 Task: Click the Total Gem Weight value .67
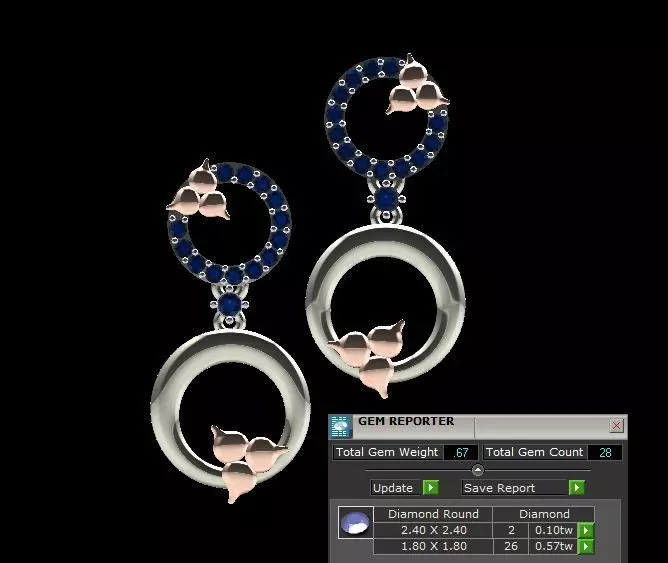[x=461, y=452]
